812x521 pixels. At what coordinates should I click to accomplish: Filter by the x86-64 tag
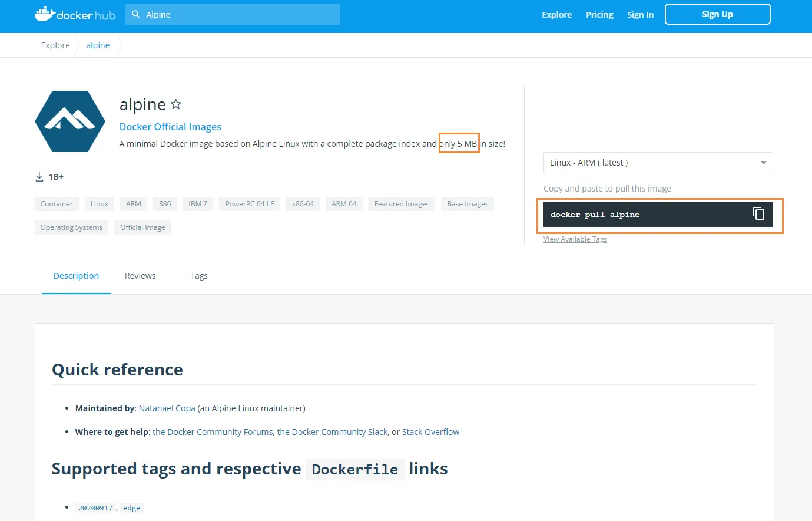[x=303, y=204]
